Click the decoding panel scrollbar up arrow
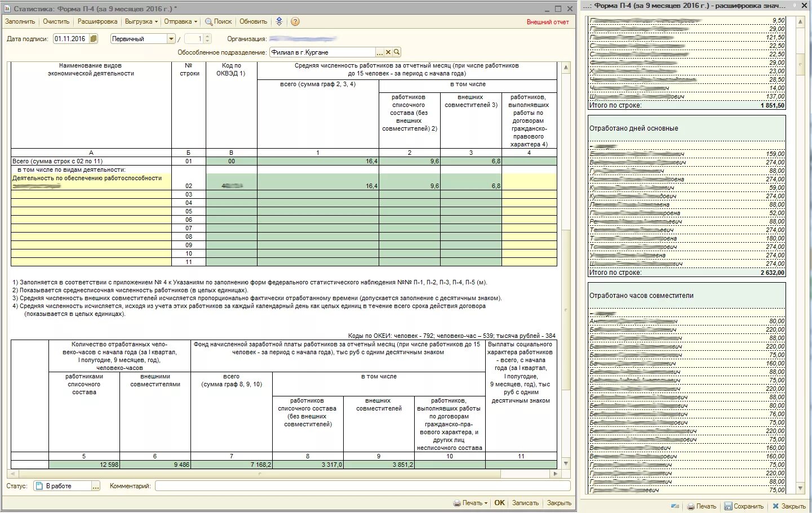The image size is (812, 513). pyautogui.click(x=800, y=21)
